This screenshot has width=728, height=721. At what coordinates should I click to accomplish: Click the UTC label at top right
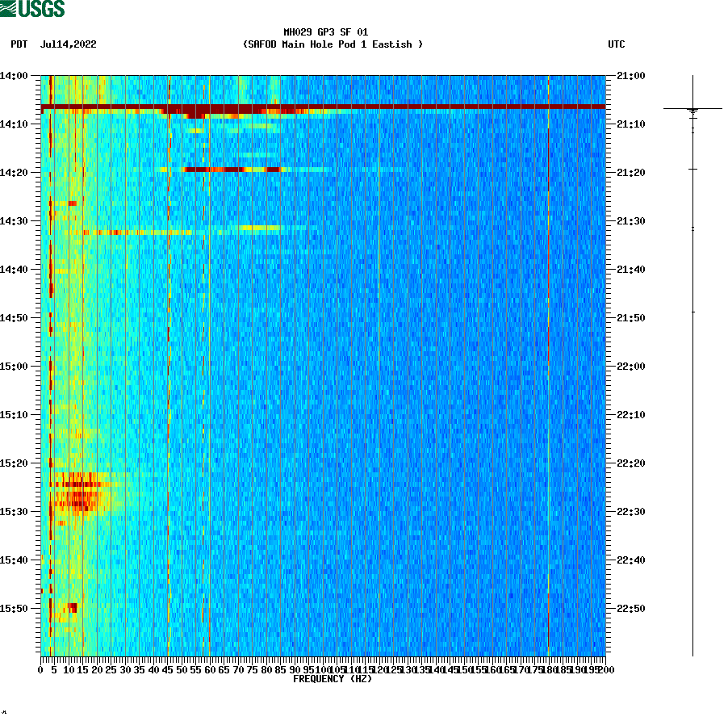(x=617, y=45)
